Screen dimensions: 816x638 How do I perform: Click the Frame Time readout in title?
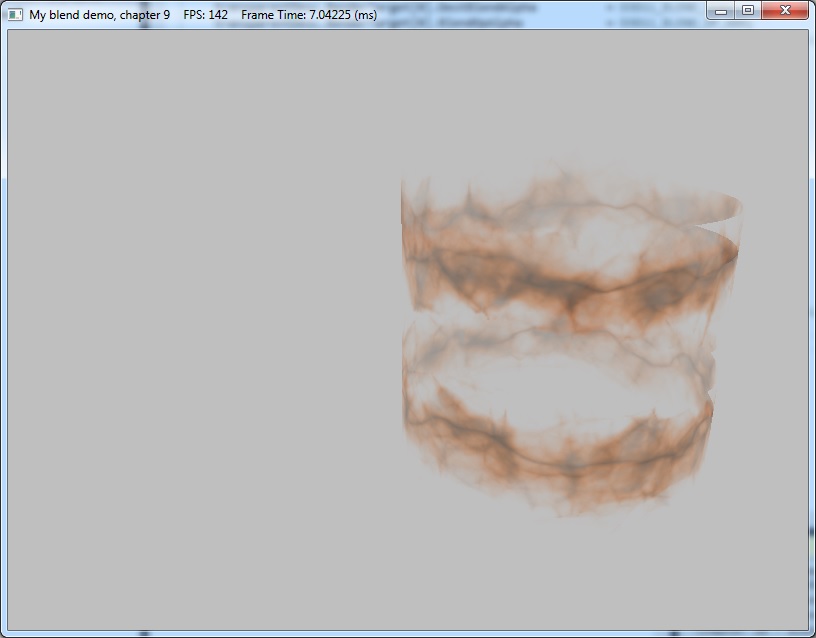tap(309, 15)
